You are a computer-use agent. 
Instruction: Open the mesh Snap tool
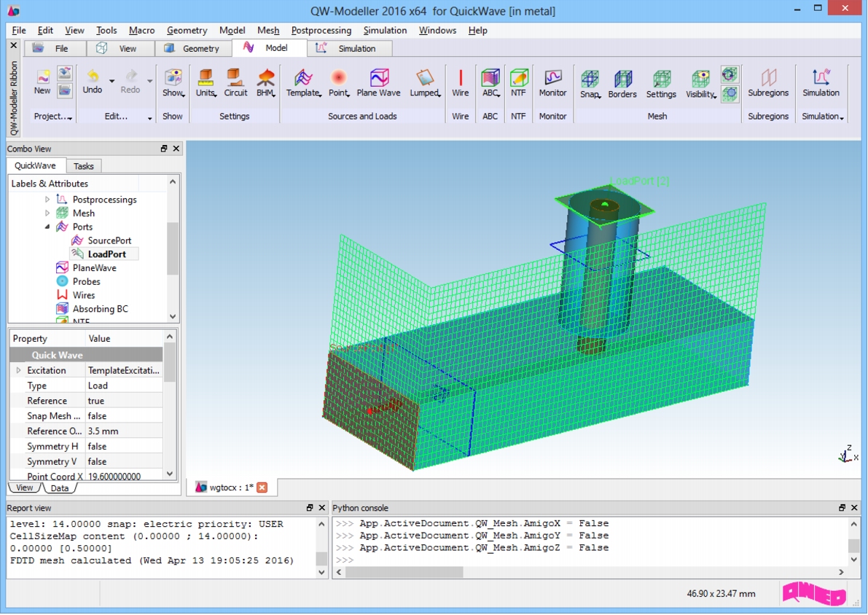coord(590,84)
